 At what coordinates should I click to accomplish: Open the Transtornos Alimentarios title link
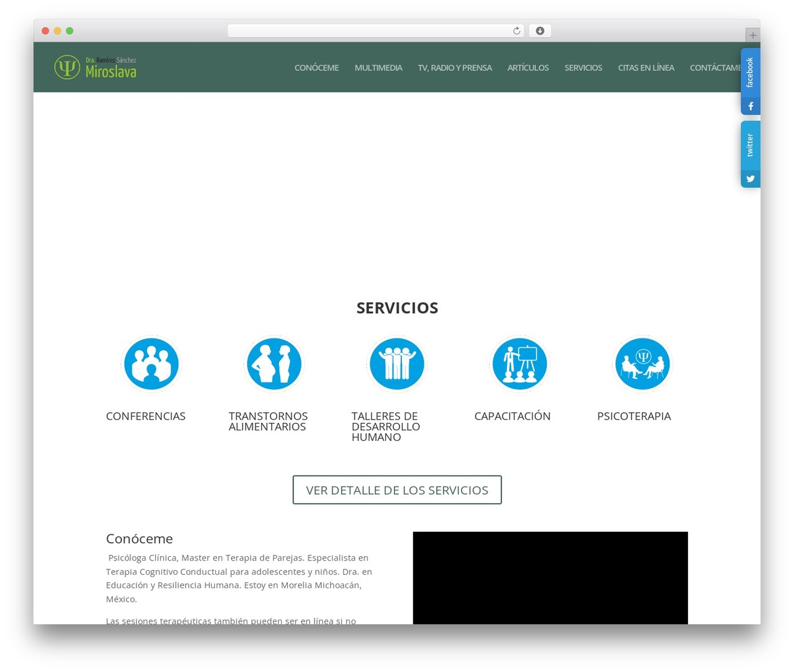click(x=268, y=422)
